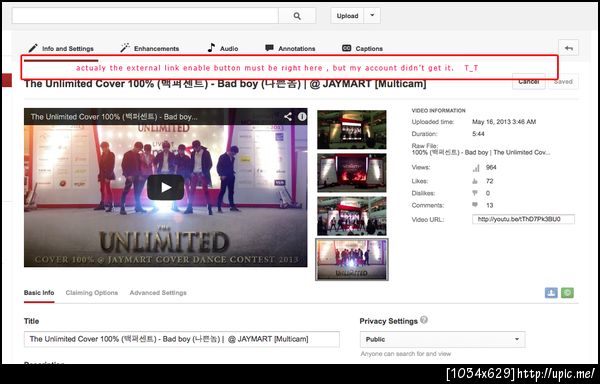Click the Title input field

click(182, 339)
